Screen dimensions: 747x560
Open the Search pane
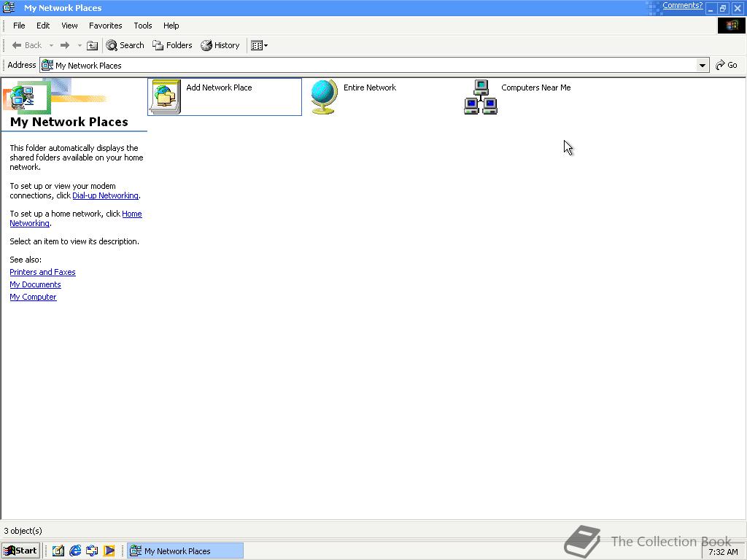click(x=125, y=45)
